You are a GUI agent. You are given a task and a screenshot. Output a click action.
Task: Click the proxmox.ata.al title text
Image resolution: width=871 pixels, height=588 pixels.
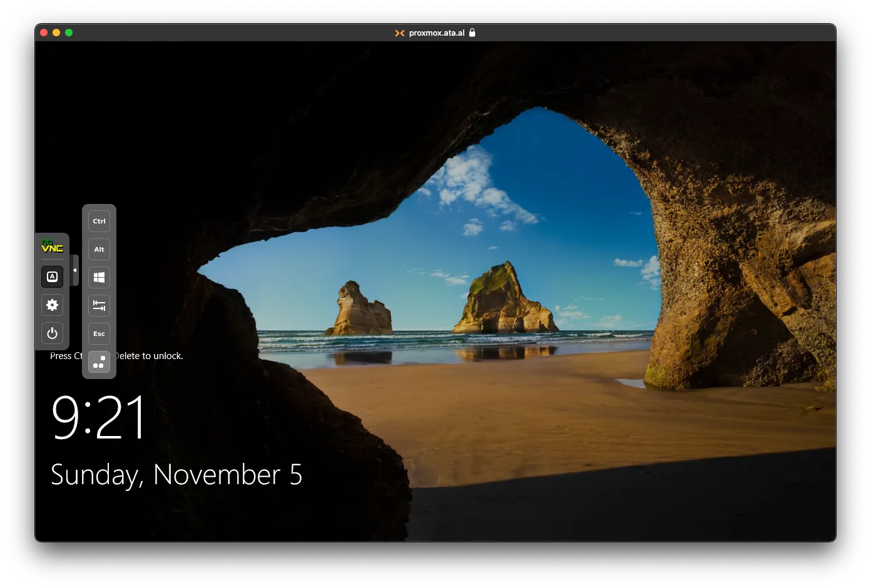coord(437,33)
